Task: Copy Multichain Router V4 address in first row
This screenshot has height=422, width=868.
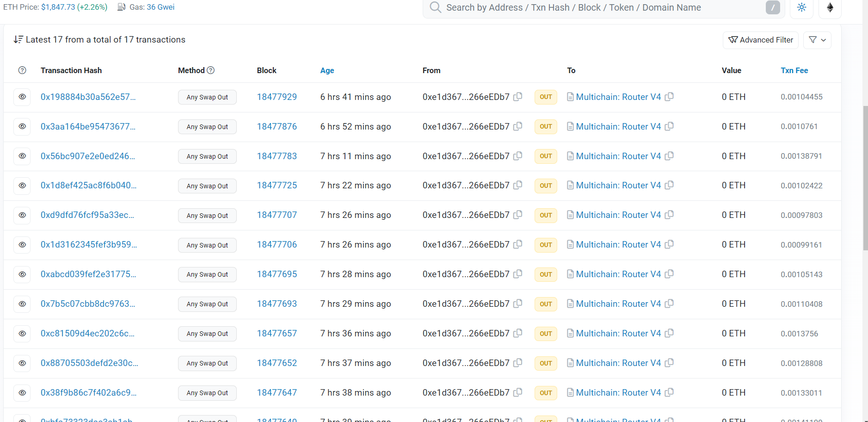Action: [x=669, y=97]
